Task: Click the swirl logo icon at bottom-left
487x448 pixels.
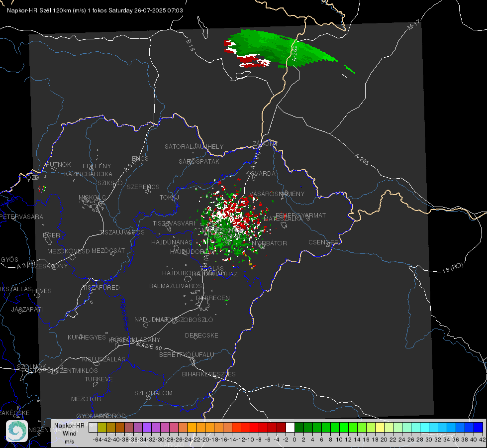Action: point(17,431)
